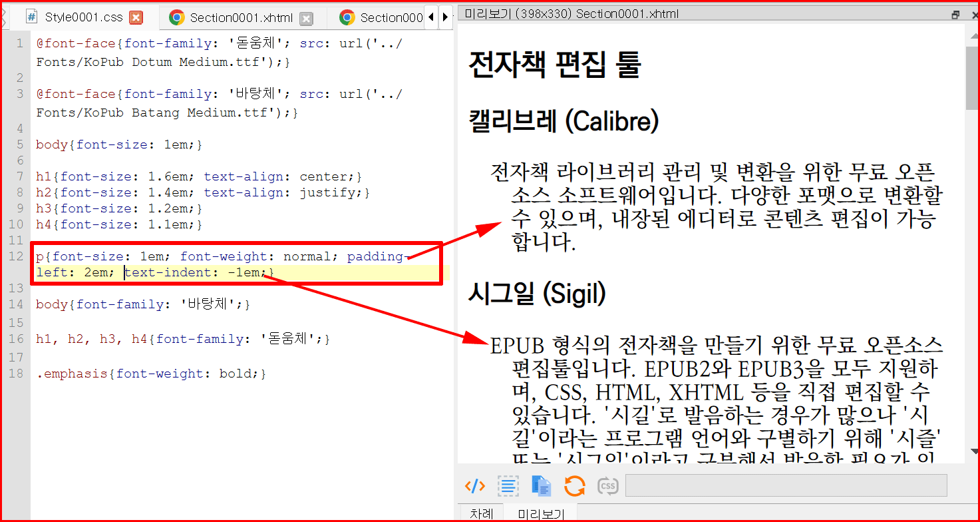
Task: Click the preview panel title 미리보기 (398x330)
Action: pyautogui.click(x=572, y=14)
